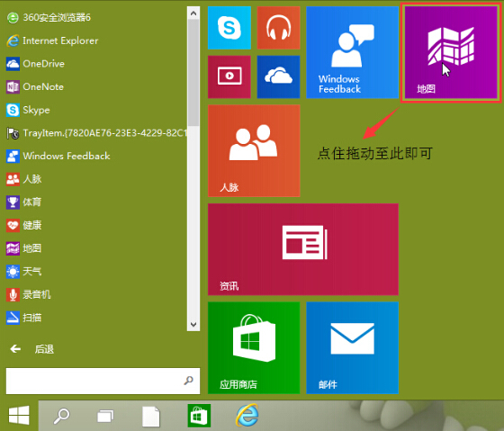Viewport: 504px width, 431px height.
Task: Open the 人脉 People tile
Action: point(254,150)
